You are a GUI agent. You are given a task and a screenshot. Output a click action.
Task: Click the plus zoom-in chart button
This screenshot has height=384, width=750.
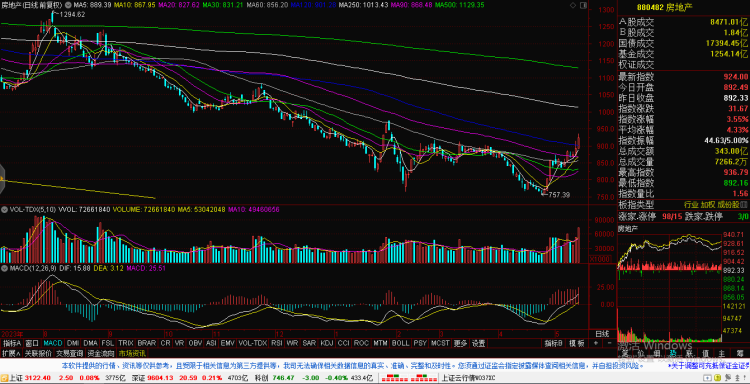point(595,343)
